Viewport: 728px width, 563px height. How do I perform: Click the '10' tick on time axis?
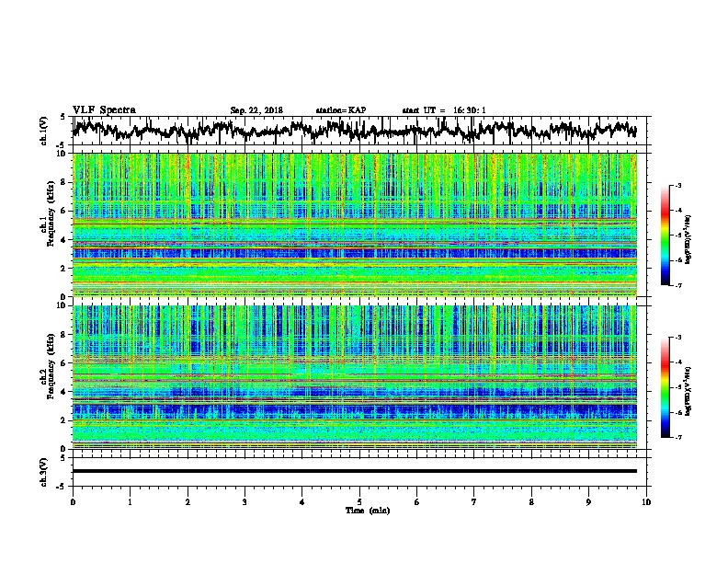(x=646, y=502)
